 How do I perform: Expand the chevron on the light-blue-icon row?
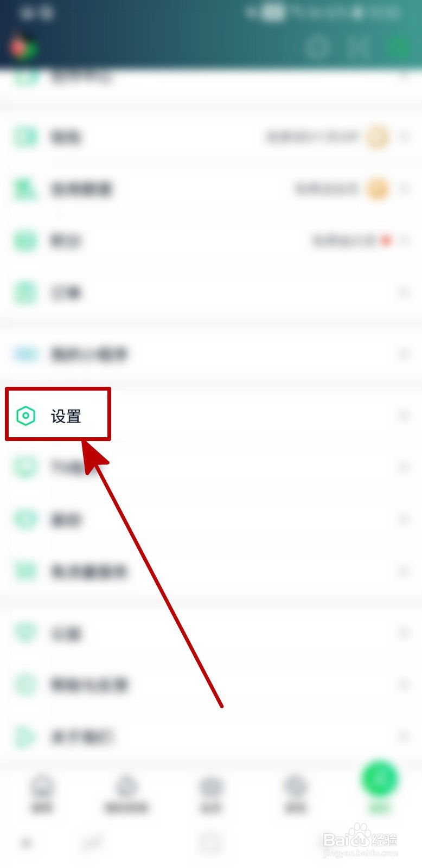(404, 354)
